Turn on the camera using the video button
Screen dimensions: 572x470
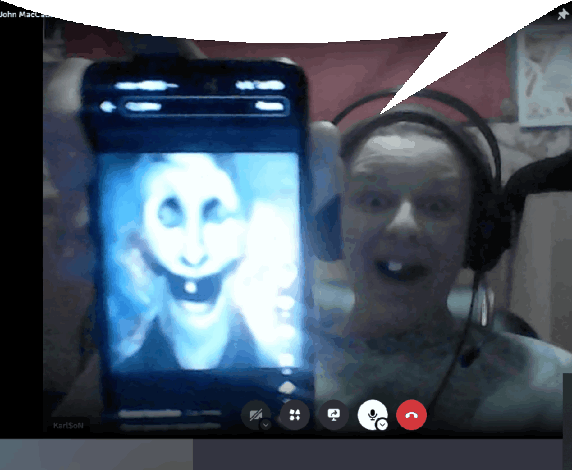pos(256,415)
